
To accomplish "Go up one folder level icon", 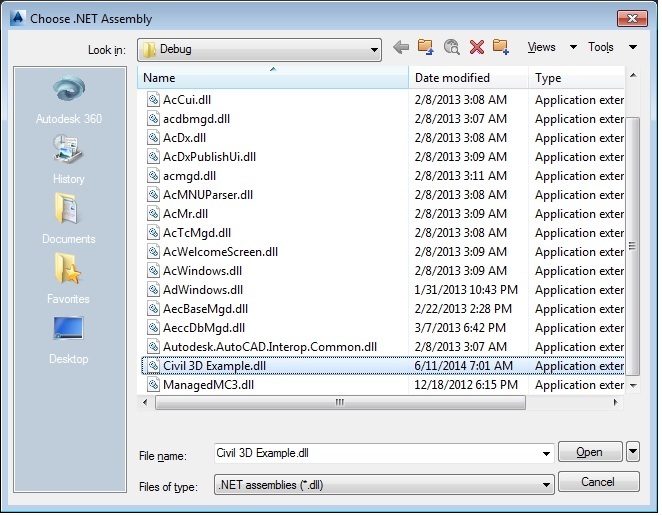I will [426, 47].
